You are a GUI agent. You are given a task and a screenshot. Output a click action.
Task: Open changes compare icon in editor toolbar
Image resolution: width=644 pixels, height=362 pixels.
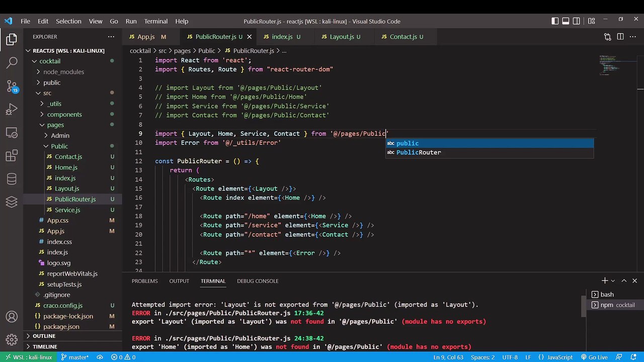pyautogui.click(x=607, y=37)
